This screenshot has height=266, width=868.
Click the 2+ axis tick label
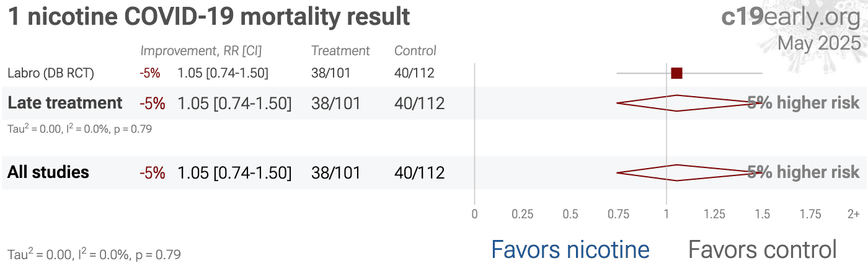(x=854, y=215)
